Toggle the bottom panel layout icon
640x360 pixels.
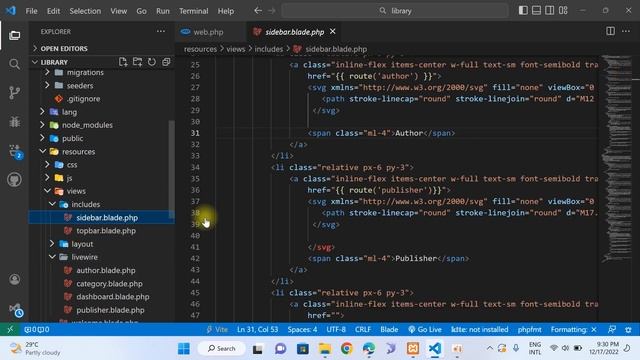(536, 11)
